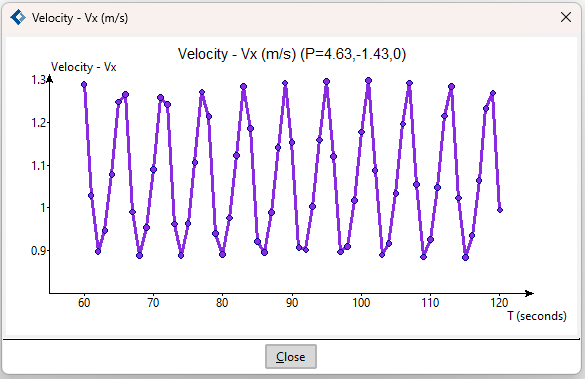Close the Velocity window with the X
The height and width of the screenshot is (379, 585).
click(566, 17)
